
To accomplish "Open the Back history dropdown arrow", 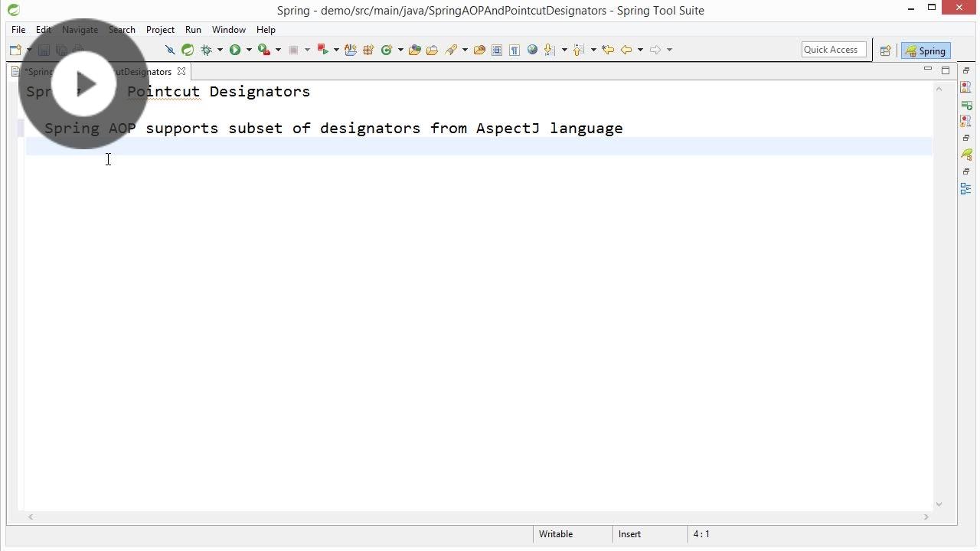I will pos(640,50).
